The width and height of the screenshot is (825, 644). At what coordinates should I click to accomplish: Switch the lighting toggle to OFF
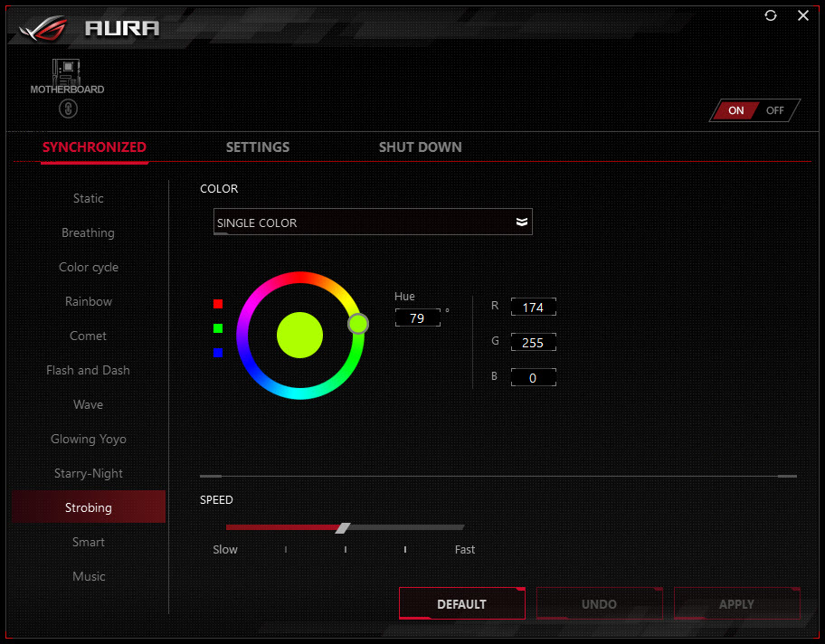click(774, 110)
